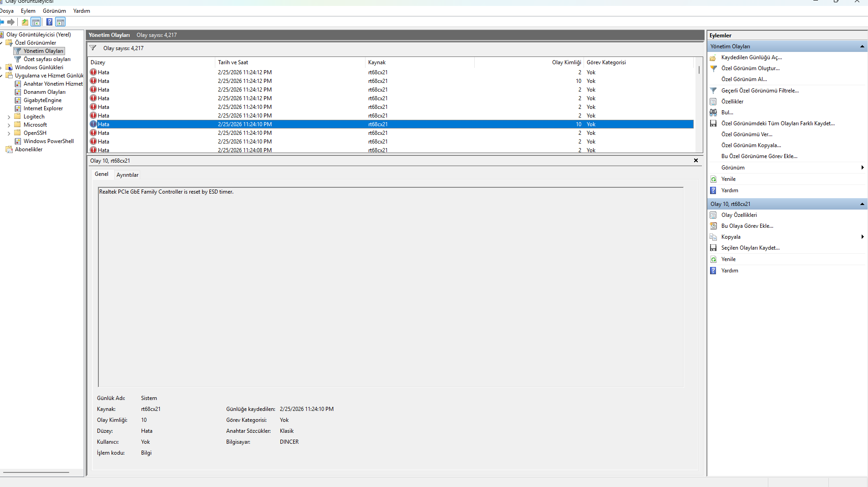
Task: Click the funnel icon beside 'Olay sayısı: 4,217'
Action: (93, 48)
